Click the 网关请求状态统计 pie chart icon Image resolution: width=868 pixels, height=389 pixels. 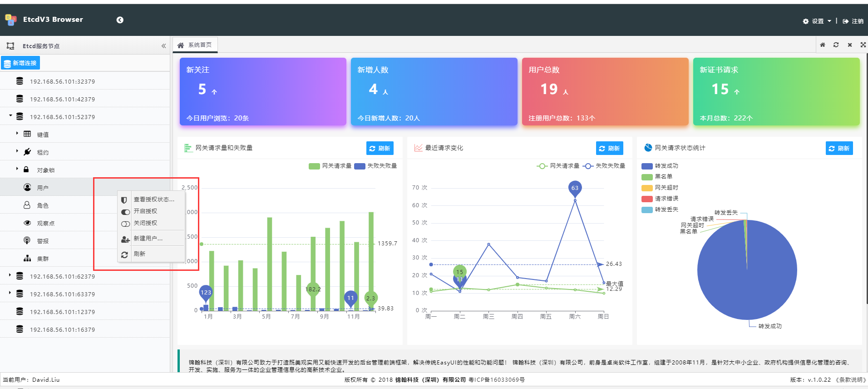click(x=648, y=148)
